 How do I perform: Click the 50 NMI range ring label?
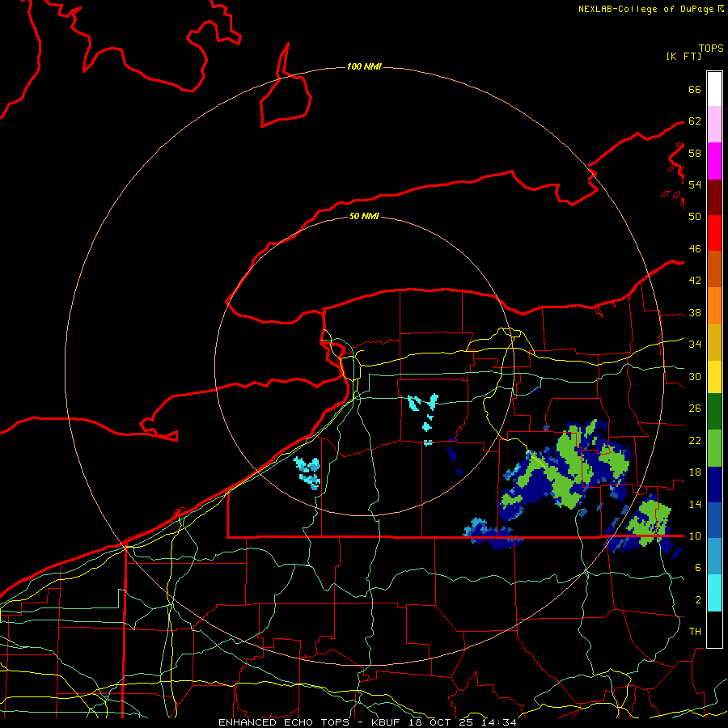point(364,216)
